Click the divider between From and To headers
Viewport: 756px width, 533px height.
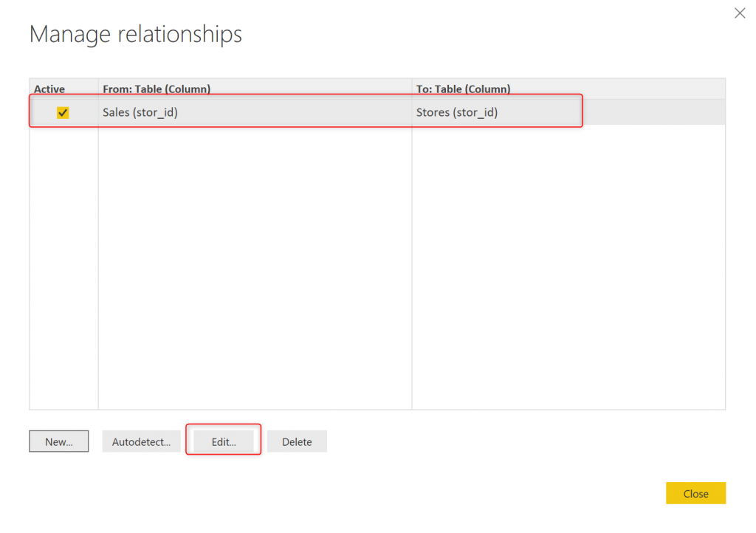click(412, 89)
